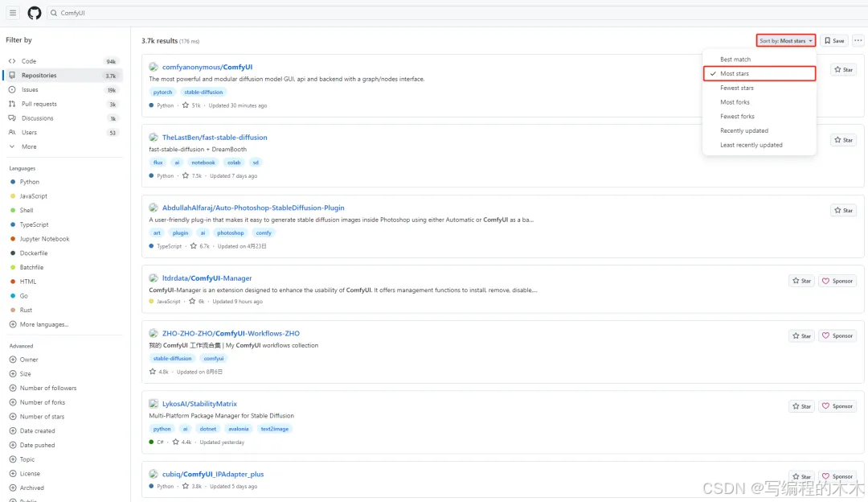The height and width of the screenshot is (502, 868).
Task: Click the pytorch topic tag
Action: tap(162, 92)
